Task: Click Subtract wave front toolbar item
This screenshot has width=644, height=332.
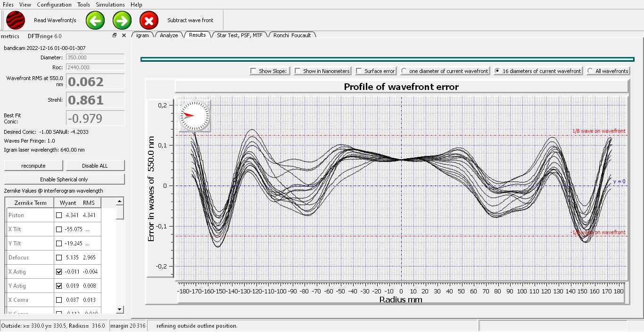Action: 190,20
